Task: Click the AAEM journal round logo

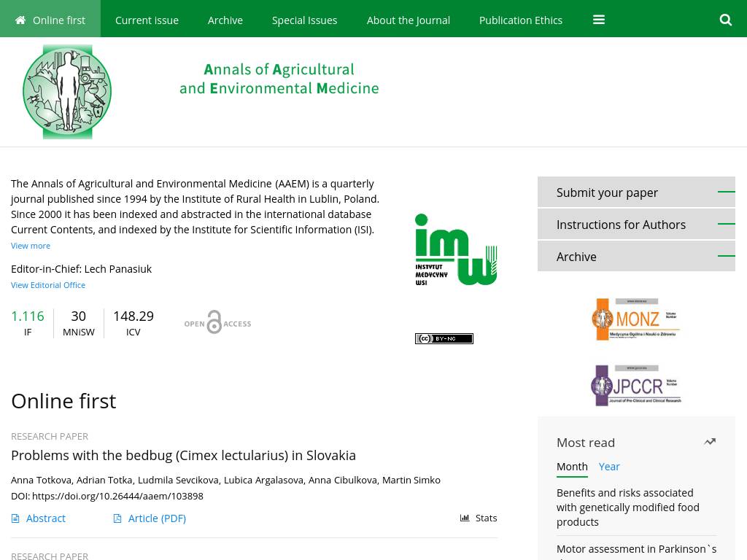Action: click(67, 92)
